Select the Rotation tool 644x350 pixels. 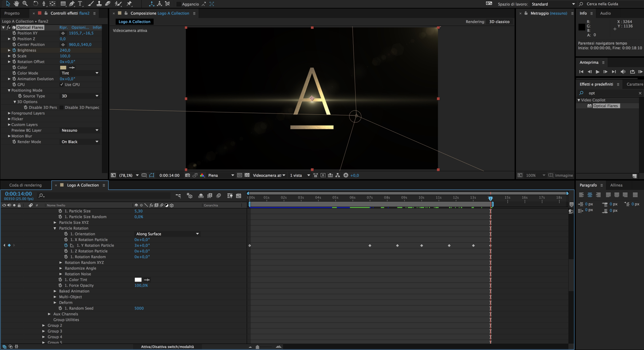point(35,4)
